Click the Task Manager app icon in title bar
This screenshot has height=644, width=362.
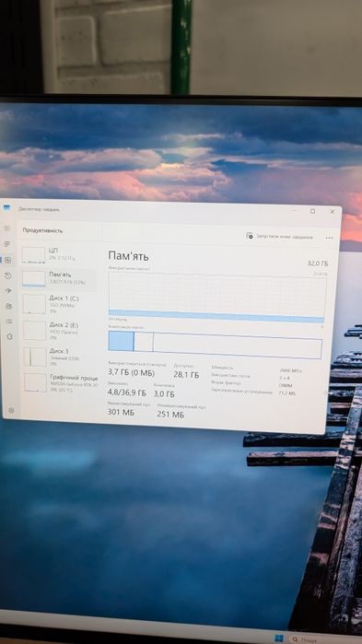click(x=6, y=208)
